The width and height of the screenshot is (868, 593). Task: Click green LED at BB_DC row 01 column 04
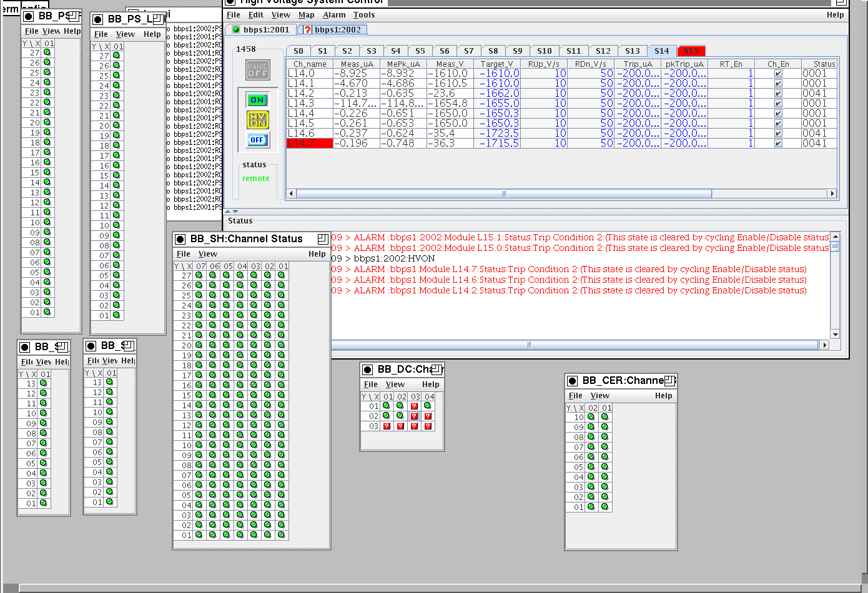click(x=428, y=406)
